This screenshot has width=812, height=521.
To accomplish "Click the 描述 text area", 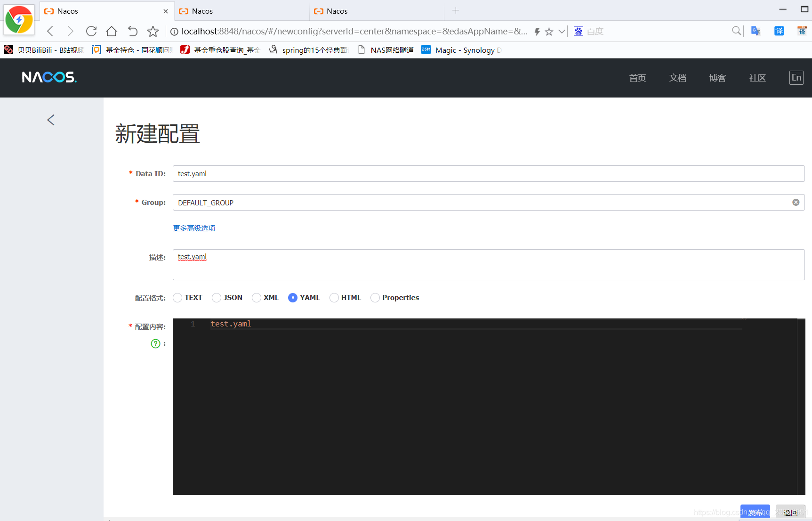I will click(x=489, y=265).
